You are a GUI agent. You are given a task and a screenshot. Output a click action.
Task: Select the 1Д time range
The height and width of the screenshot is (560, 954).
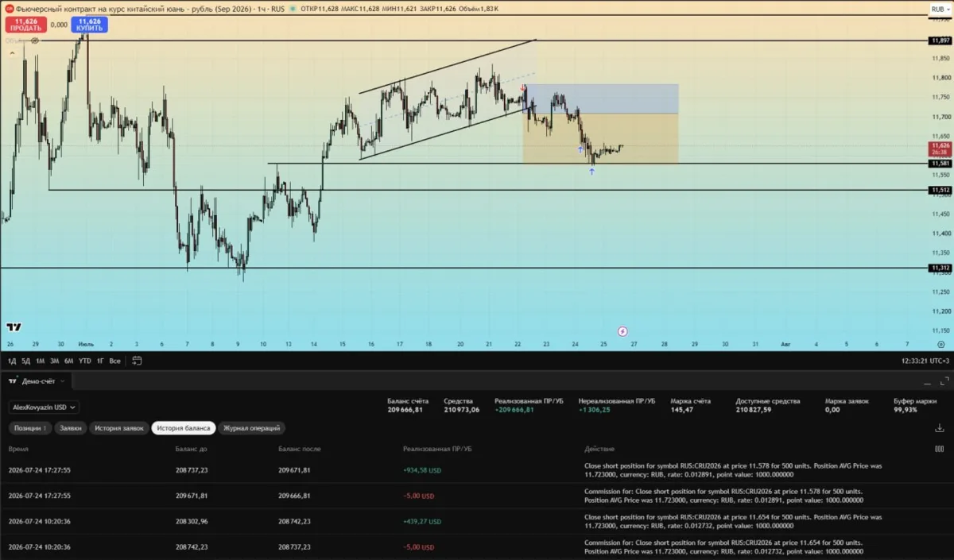12,361
